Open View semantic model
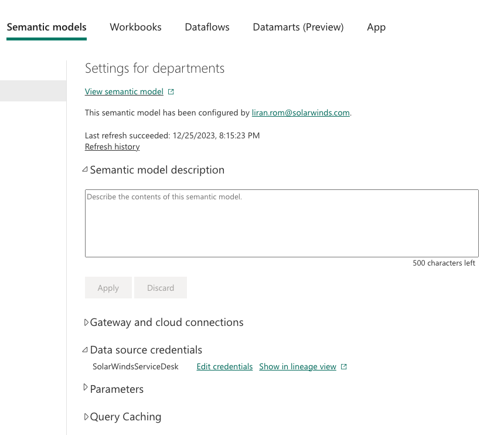This screenshot has width=504, height=435. 124,91
